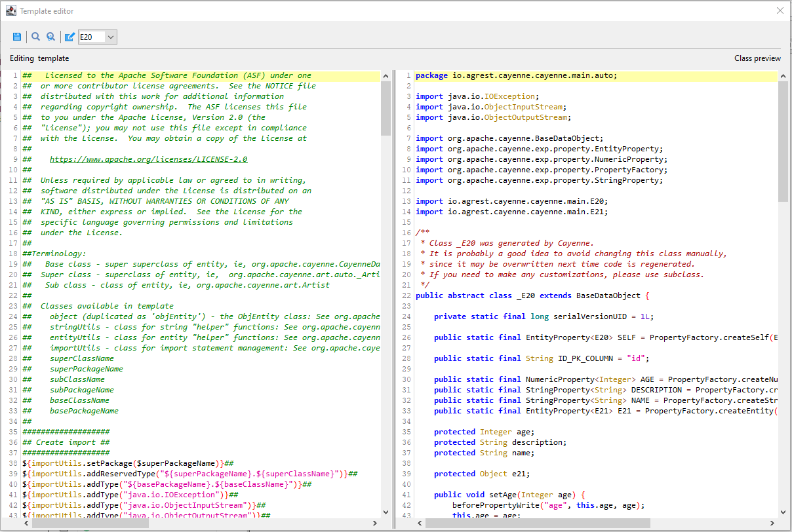The image size is (792, 532).
Task: Click 'Classes available in template' comment line
Action: click(x=98, y=306)
